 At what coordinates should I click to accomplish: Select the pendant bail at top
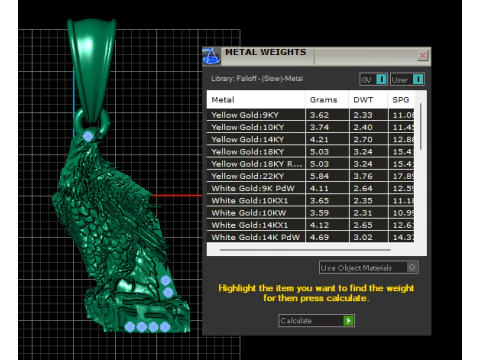[92, 70]
